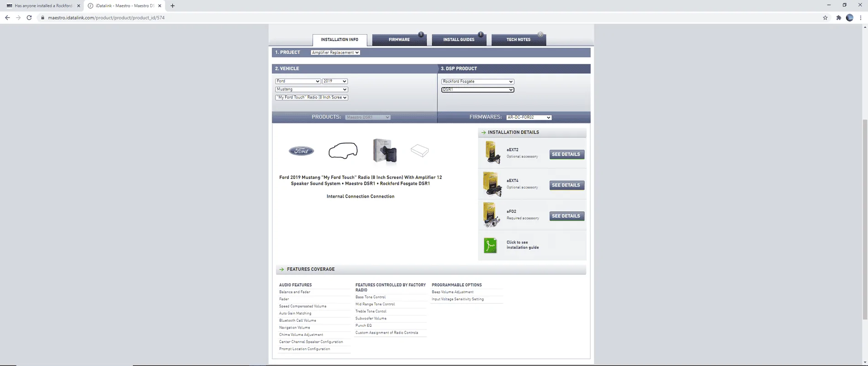Click the aEXT2 accessory thumbnail
Viewport: 868px width, 366px height.
492,152
